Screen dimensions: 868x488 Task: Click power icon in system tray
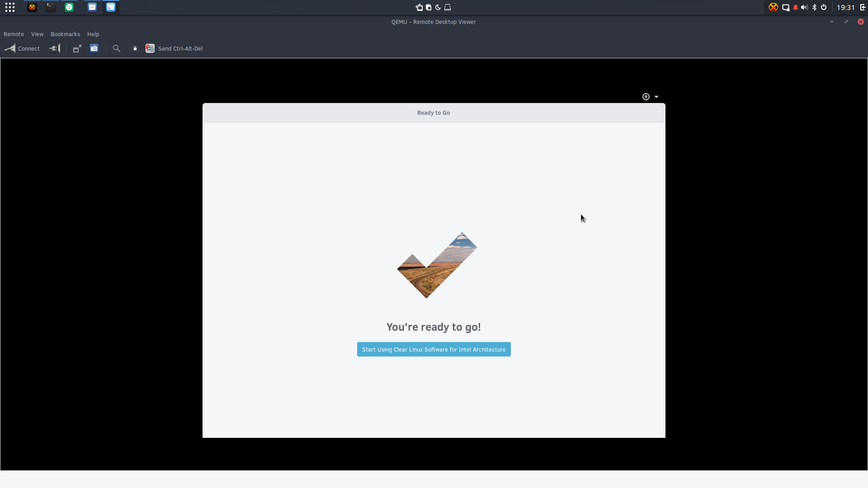(x=824, y=7)
